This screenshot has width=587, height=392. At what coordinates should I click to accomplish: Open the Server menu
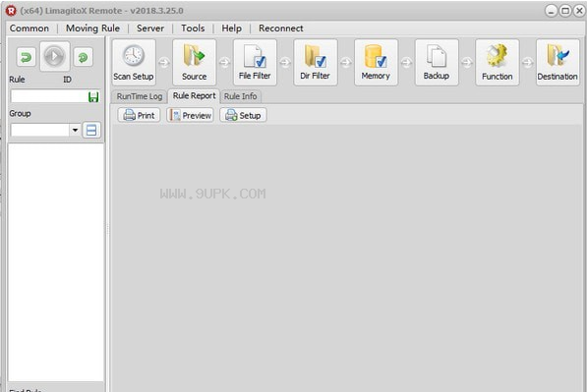[150, 28]
